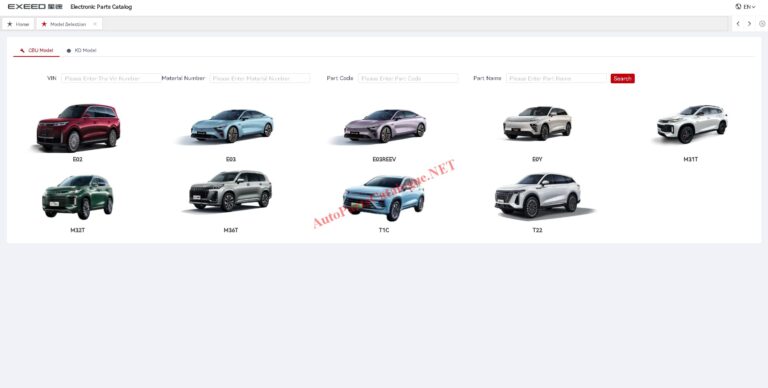The height and width of the screenshot is (388, 768).
Task: Click the M31T model label
Action: 691,159
